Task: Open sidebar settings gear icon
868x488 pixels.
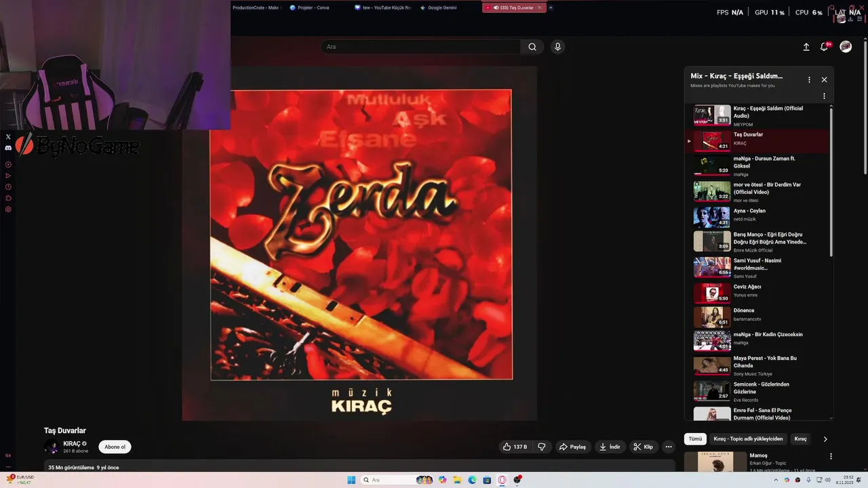Action: 8,209
